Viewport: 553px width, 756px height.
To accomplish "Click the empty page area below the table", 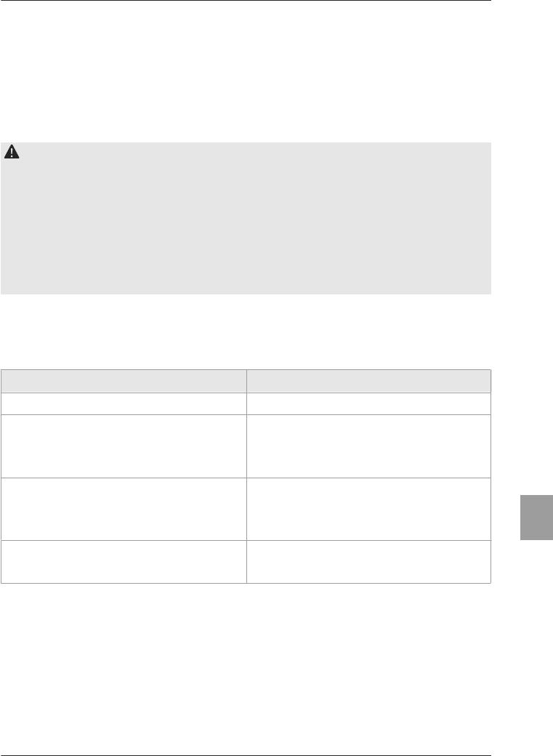I will tap(246, 669).
